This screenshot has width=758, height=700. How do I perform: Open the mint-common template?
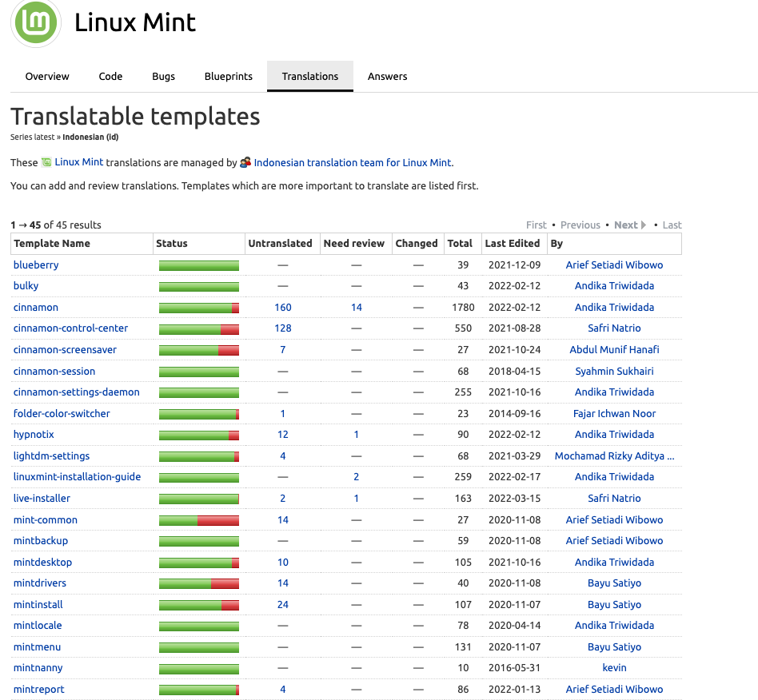tap(46, 520)
